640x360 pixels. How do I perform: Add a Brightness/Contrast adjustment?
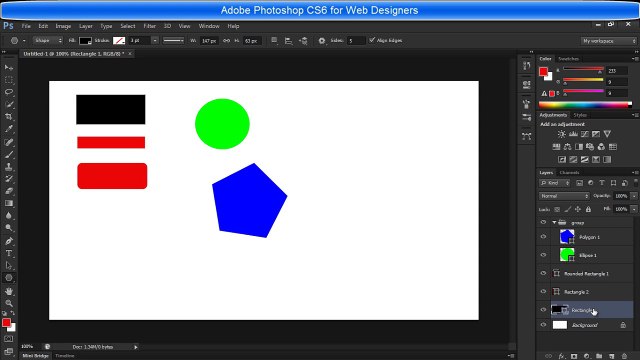562,134
